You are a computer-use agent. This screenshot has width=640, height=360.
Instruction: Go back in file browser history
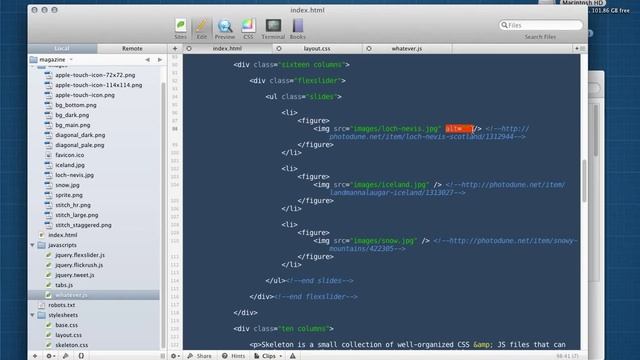point(147,60)
